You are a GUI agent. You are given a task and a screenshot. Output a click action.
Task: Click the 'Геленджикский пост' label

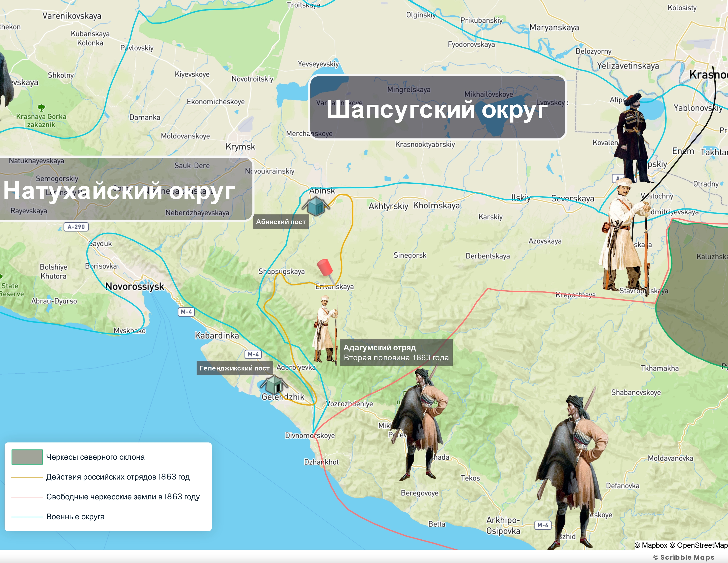[235, 368]
